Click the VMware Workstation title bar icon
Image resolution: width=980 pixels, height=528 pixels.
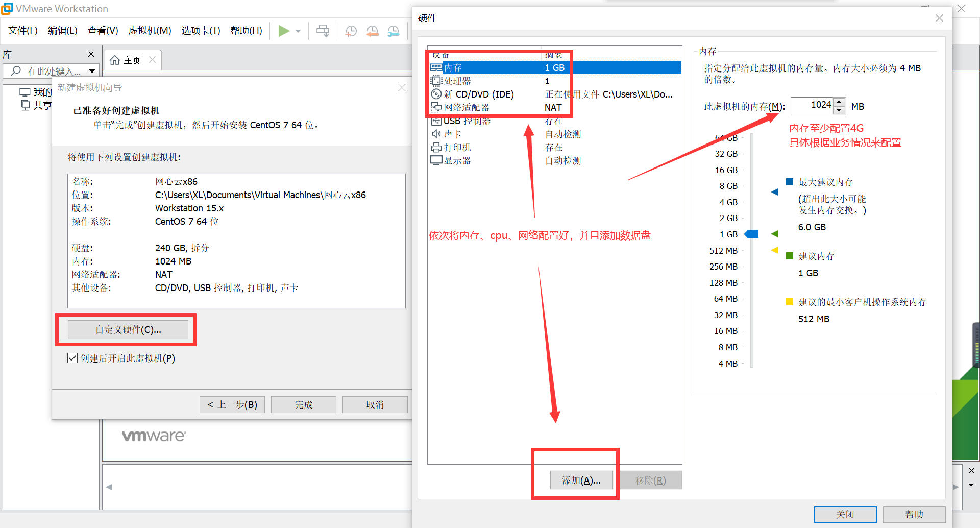pos(7,8)
